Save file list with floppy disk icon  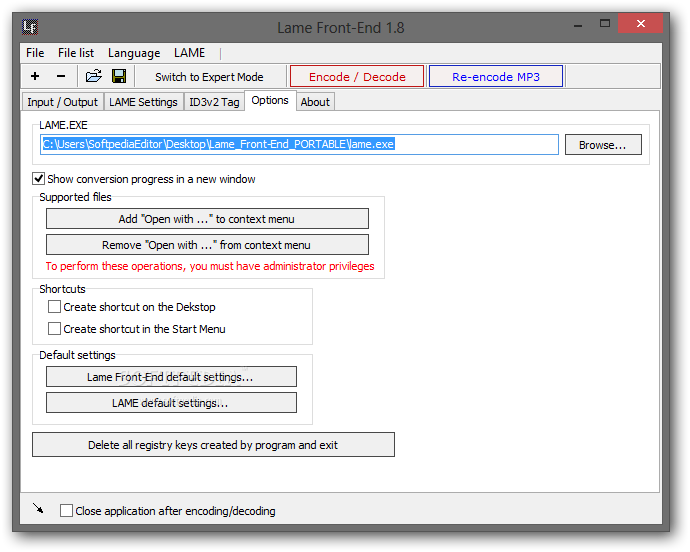point(119,76)
